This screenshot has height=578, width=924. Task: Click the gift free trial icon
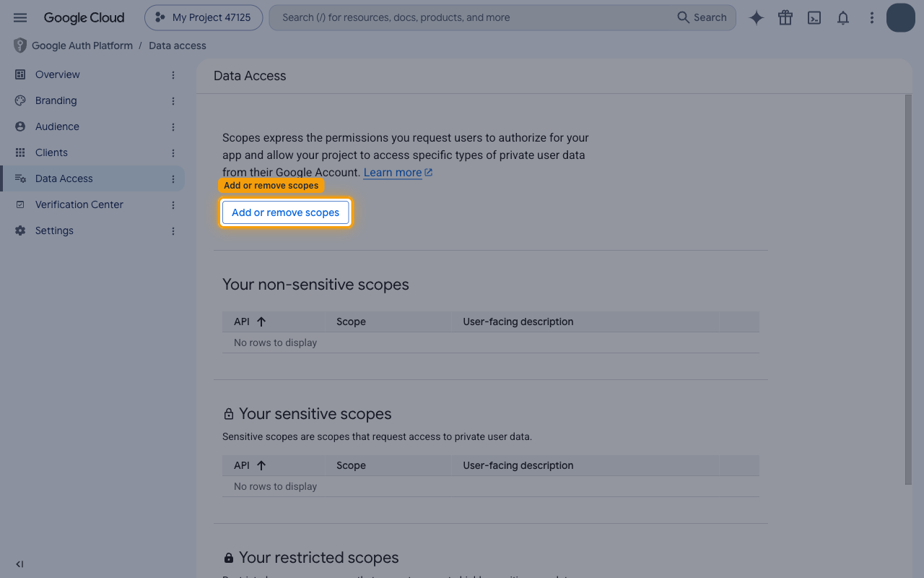pos(785,18)
